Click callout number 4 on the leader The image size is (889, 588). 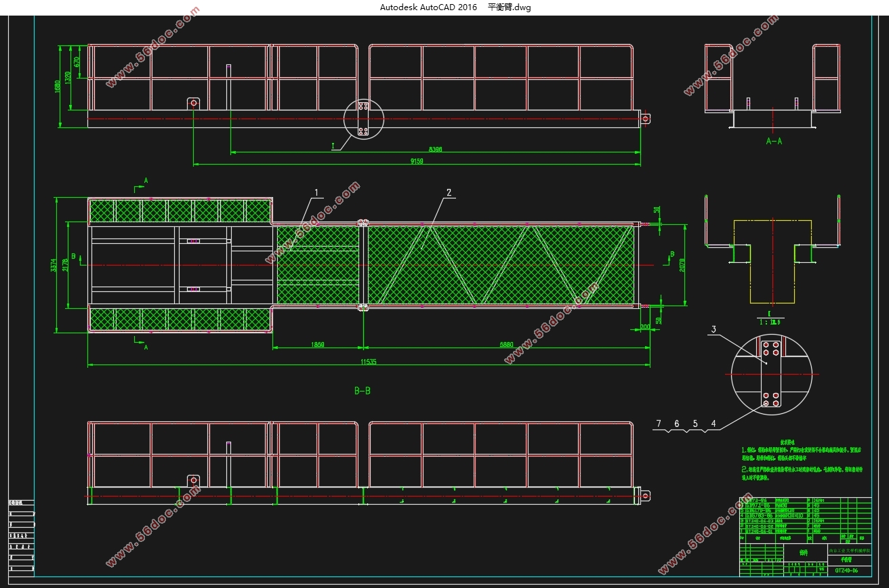point(713,423)
